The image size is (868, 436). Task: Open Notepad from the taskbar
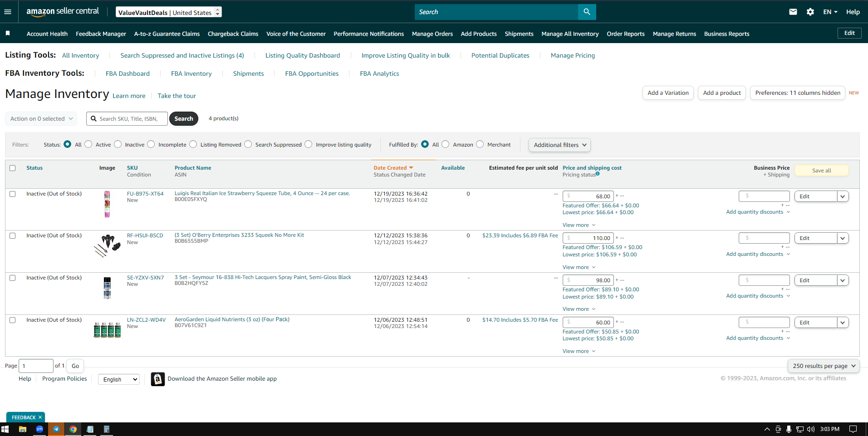pyautogui.click(x=90, y=429)
